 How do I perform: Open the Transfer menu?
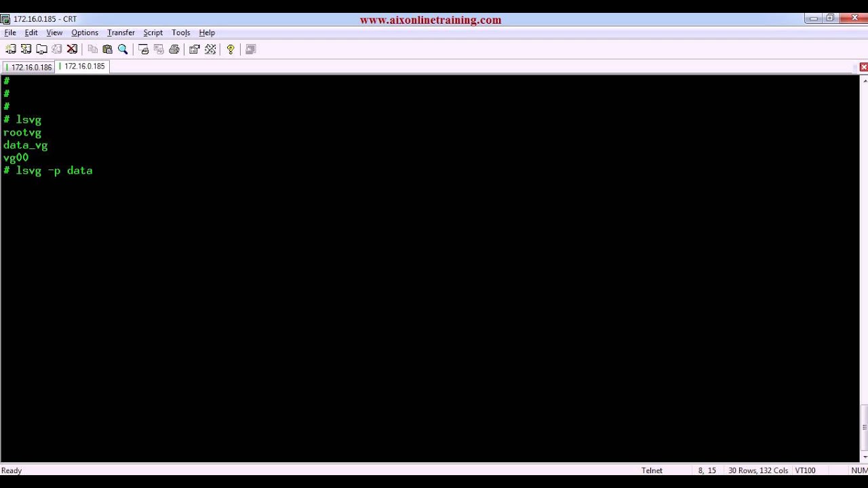coord(121,33)
